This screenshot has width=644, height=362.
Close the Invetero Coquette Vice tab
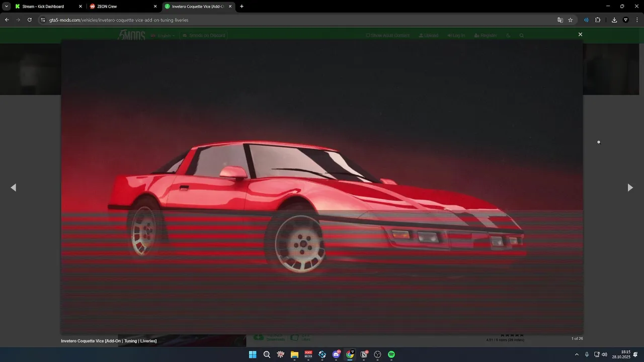coord(230,7)
